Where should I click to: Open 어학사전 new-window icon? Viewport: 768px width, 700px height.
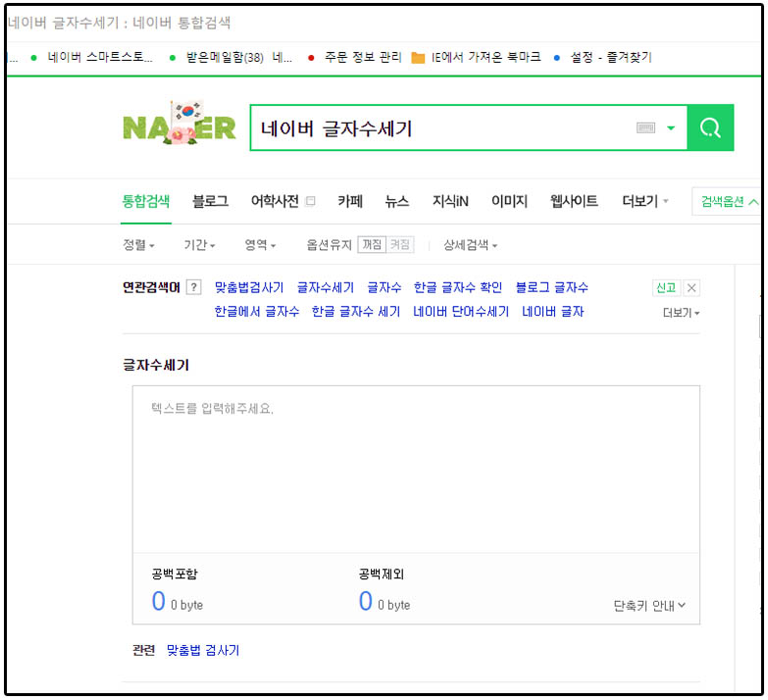coord(310,201)
